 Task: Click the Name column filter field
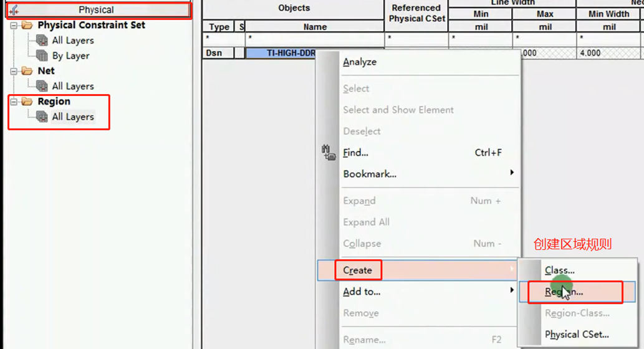click(x=315, y=38)
